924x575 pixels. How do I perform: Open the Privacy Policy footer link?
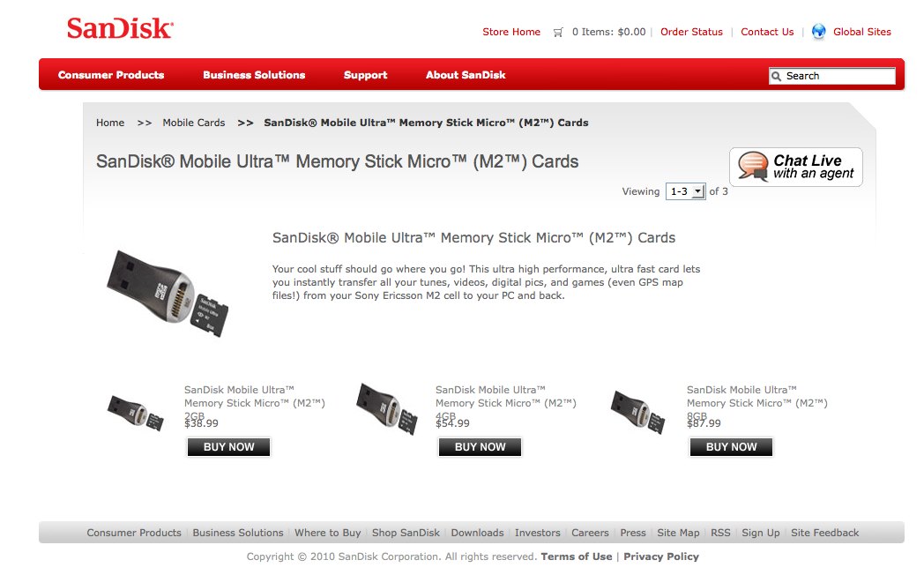coord(661,556)
